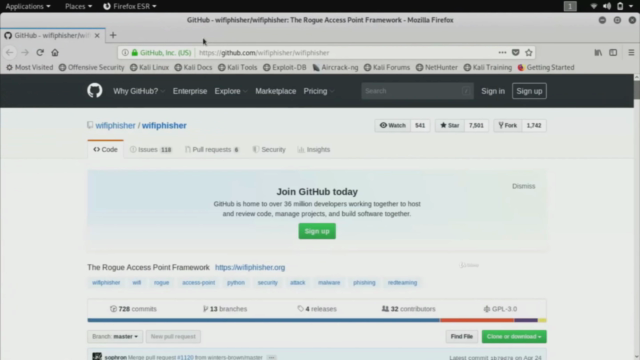
Task: Open the 1,742 forks count
Action: pos(534,125)
